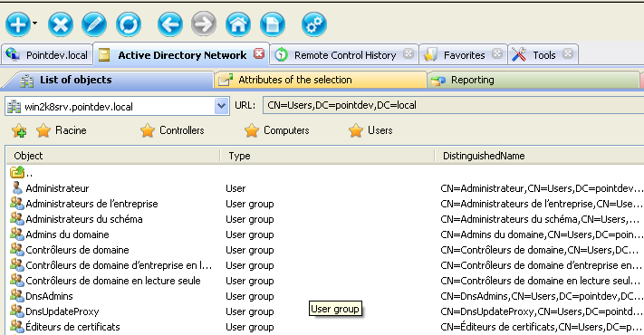Screen dimensions: 644x335
Task: Click the Type cell 'User' for Administrateur
Action: [235, 188]
